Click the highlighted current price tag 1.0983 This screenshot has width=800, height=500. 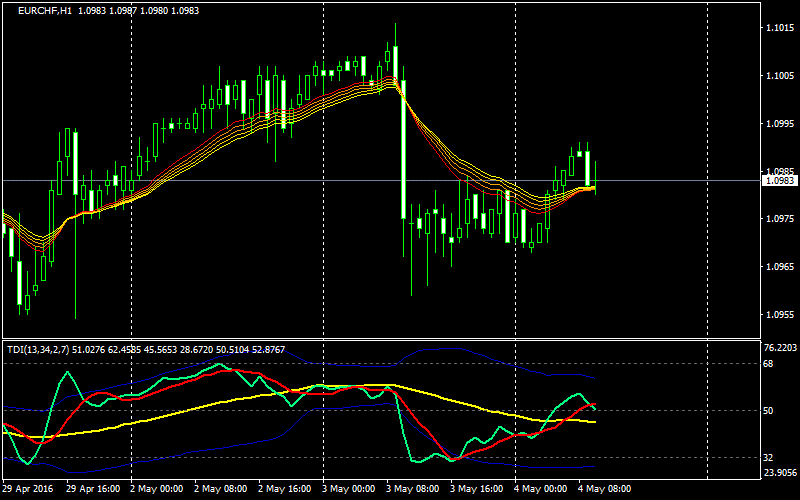pos(779,181)
